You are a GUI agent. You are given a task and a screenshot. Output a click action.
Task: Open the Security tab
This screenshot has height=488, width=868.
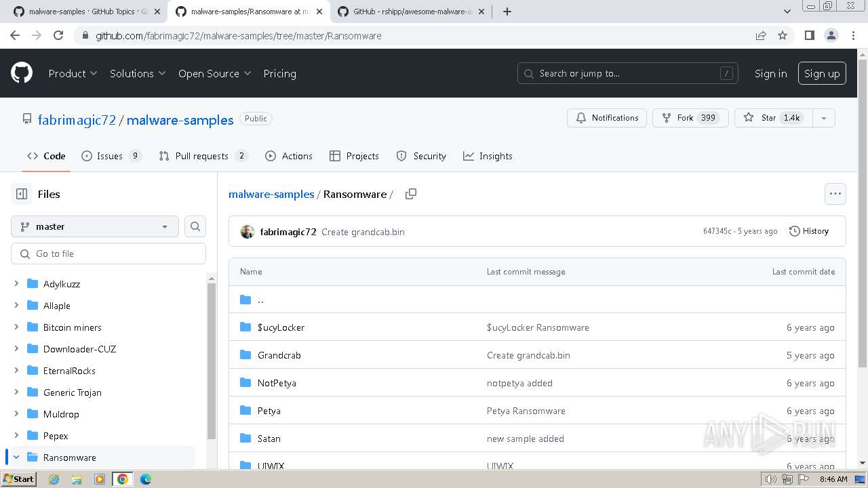(x=421, y=156)
